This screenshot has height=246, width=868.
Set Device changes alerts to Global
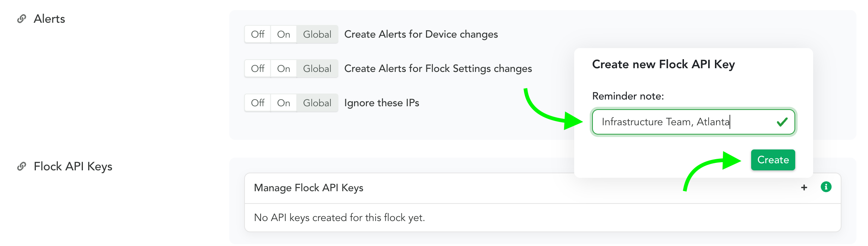pyautogui.click(x=317, y=34)
